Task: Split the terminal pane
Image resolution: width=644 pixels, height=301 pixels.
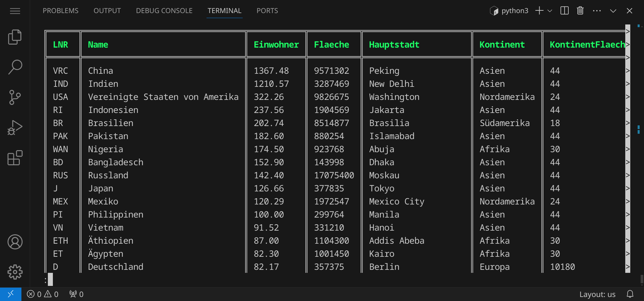Action: pos(564,11)
